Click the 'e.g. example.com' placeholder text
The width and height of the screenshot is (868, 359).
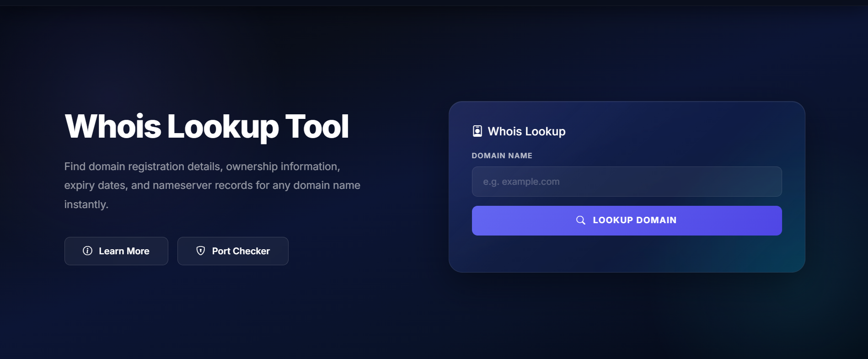click(521, 182)
